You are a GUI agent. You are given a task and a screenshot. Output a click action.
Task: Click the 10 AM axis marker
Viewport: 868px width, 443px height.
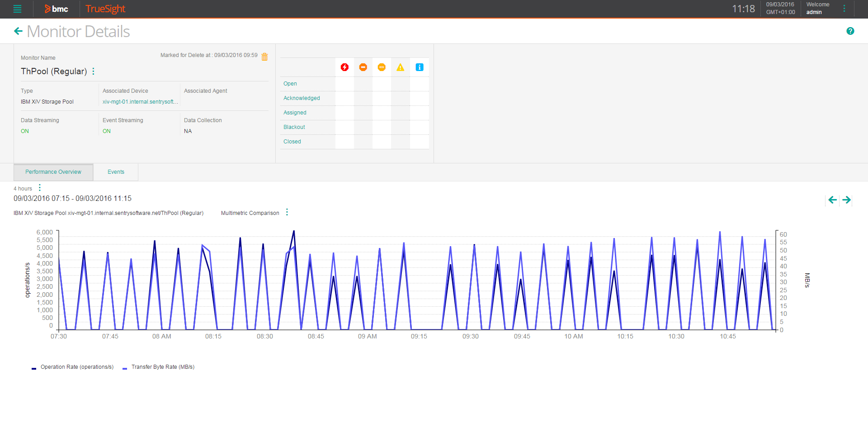click(573, 336)
